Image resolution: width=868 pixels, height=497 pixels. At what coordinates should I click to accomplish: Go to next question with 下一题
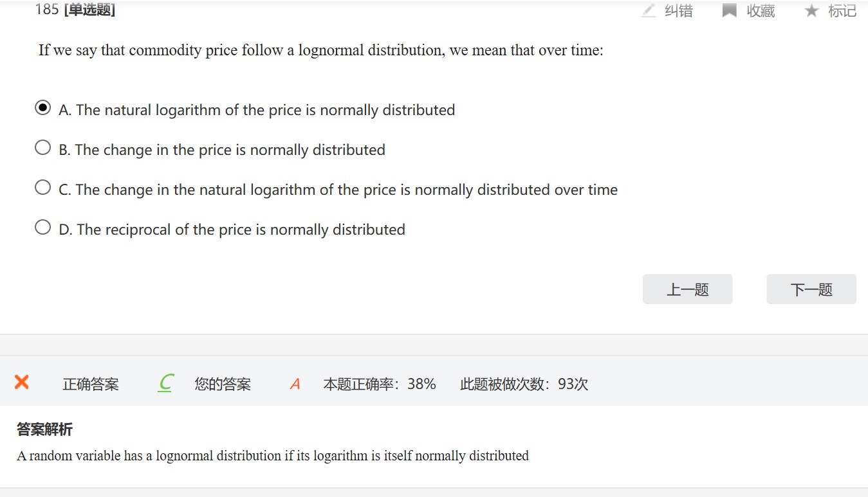pyautogui.click(x=811, y=289)
